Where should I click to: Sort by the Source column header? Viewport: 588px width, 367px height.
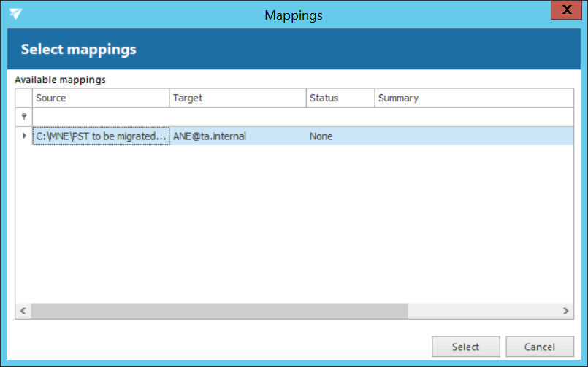click(x=101, y=98)
